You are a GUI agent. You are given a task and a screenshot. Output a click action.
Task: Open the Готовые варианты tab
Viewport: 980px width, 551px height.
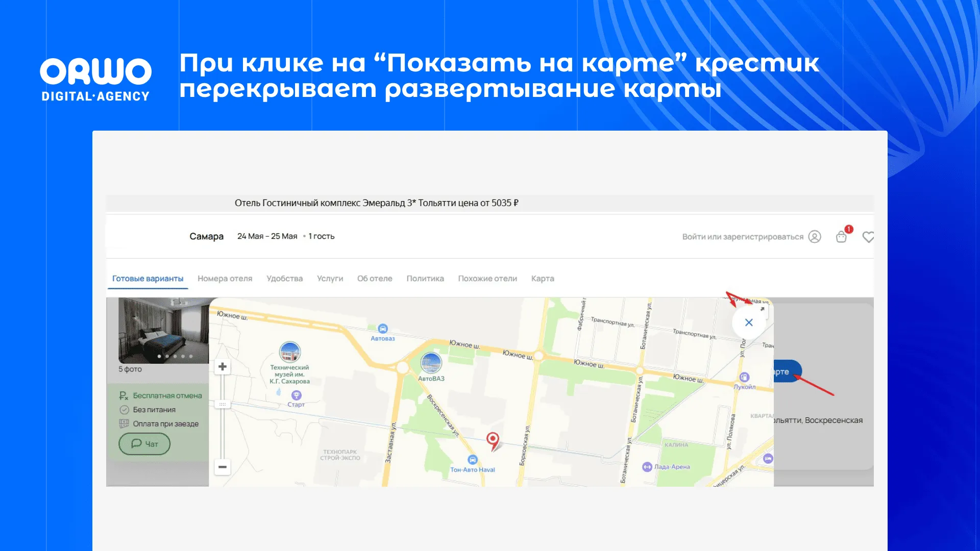point(148,279)
